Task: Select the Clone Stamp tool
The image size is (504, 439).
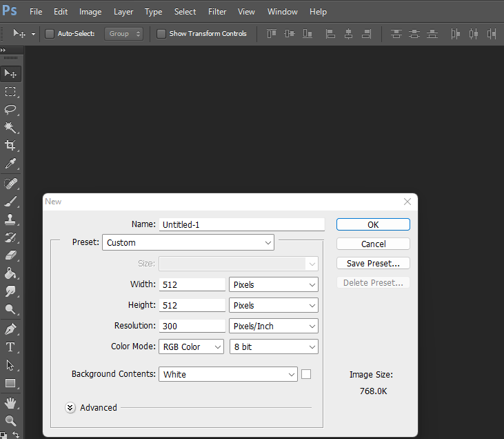Action: pos(10,219)
